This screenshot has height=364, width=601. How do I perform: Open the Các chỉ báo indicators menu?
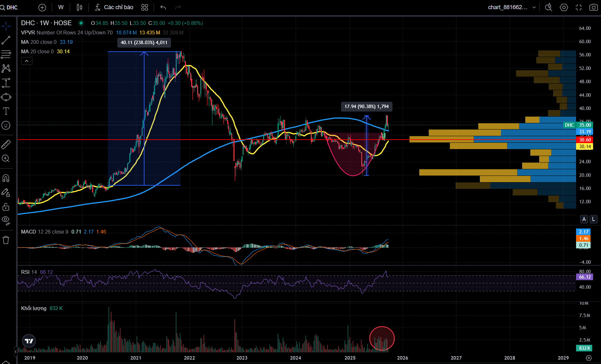pos(114,7)
